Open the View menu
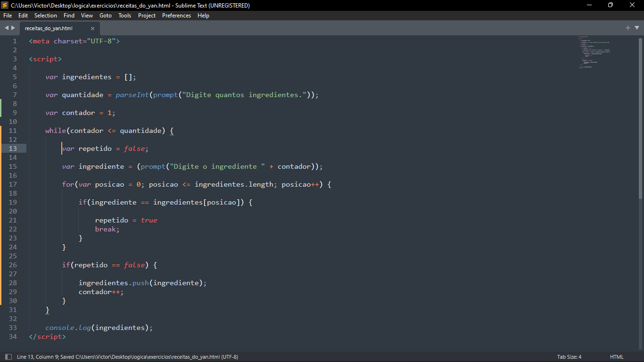The width and height of the screenshot is (644, 362). point(87,16)
